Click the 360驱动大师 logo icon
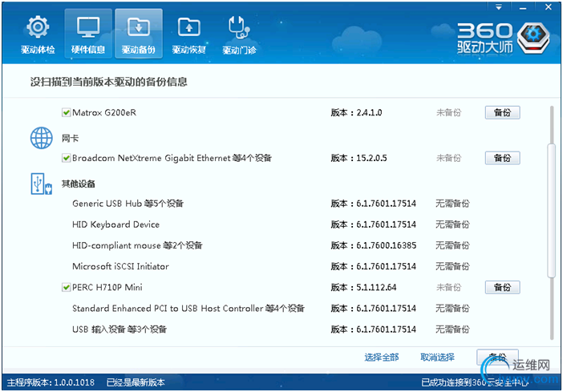Viewport: 563px width, 392px height. (533, 38)
